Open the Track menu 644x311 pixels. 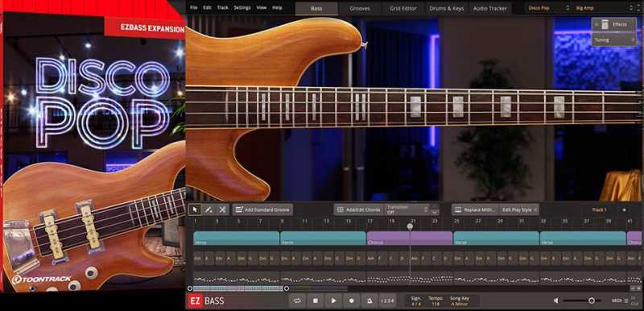coord(223,7)
